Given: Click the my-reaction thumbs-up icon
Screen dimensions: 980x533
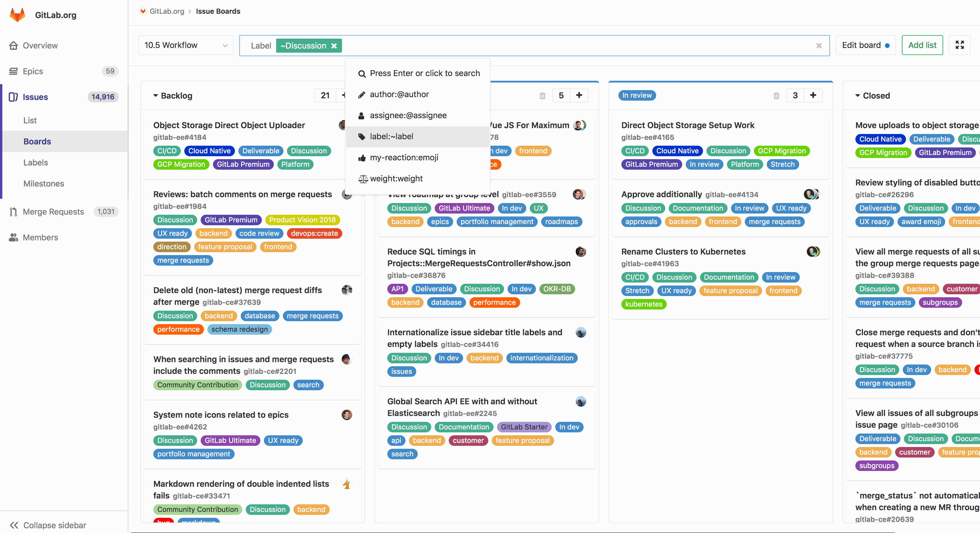Looking at the screenshot, I should coord(362,157).
